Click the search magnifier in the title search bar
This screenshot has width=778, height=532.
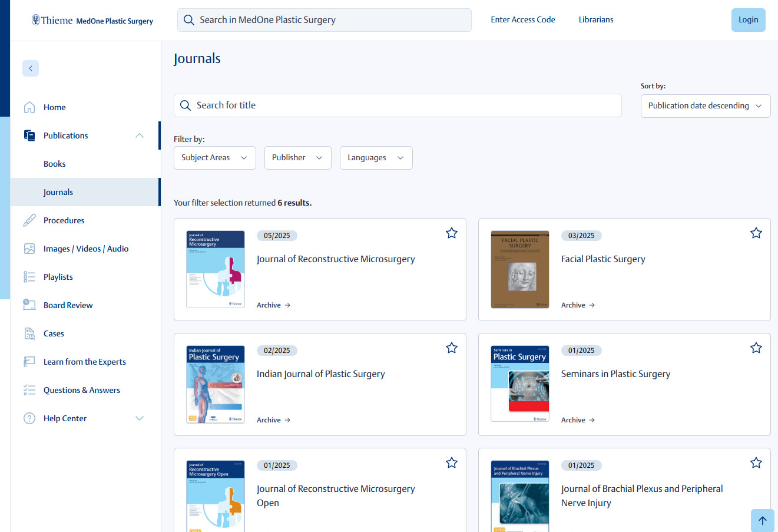186,105
